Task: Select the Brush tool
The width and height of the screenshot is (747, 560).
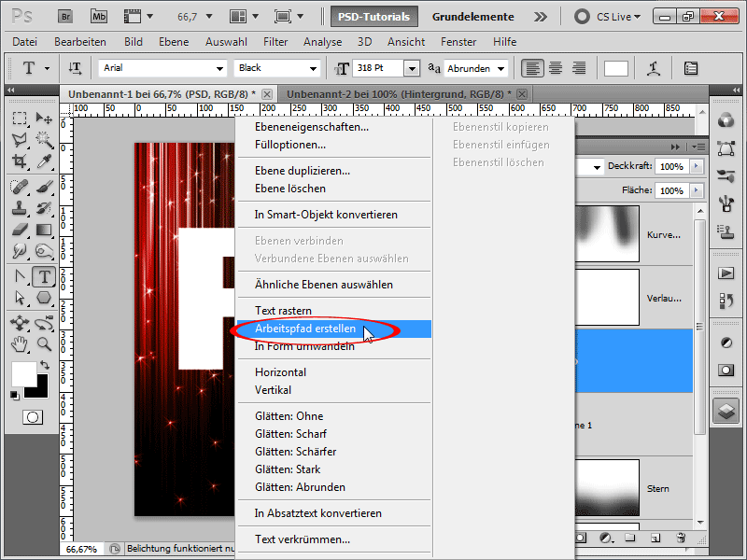Action: tap(44, 186)
